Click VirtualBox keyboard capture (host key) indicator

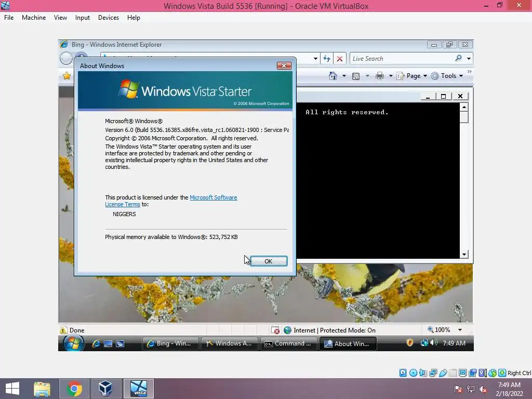502,373
